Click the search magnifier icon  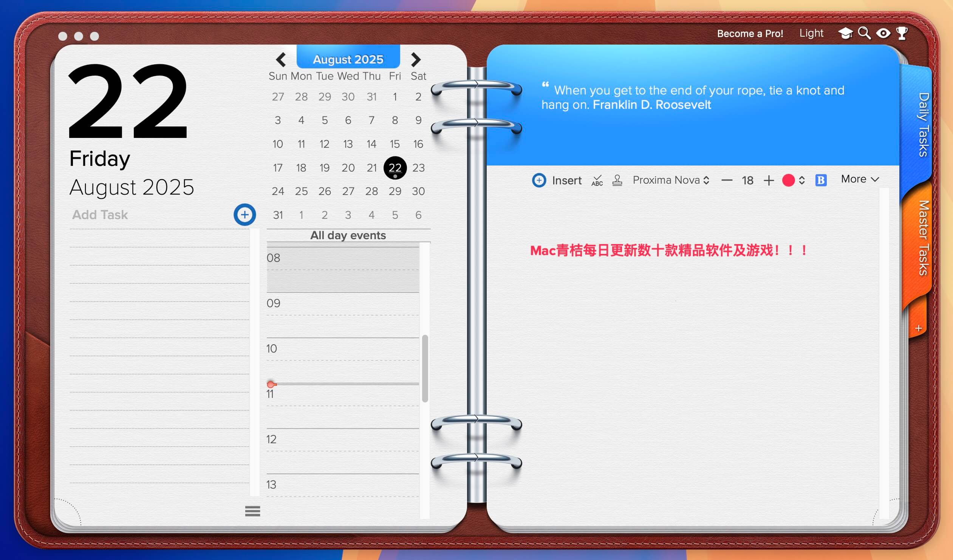[x=865, y=33]
